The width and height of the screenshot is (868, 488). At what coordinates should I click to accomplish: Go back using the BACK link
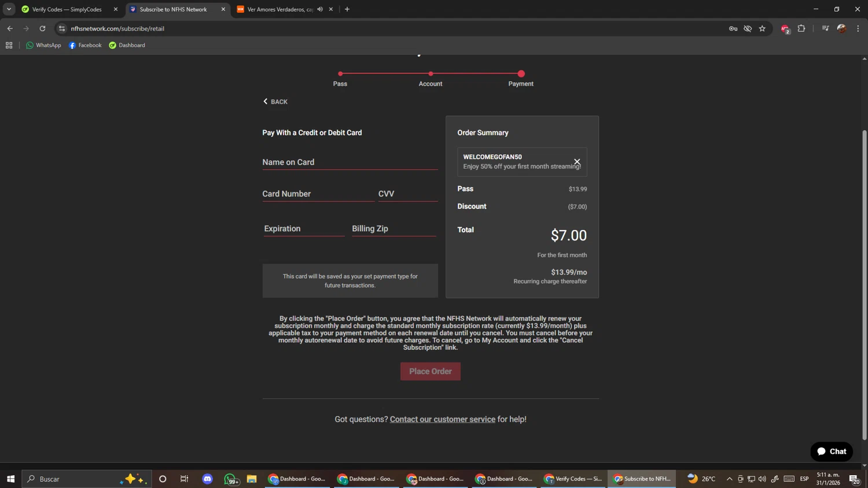tap(275, 102)
